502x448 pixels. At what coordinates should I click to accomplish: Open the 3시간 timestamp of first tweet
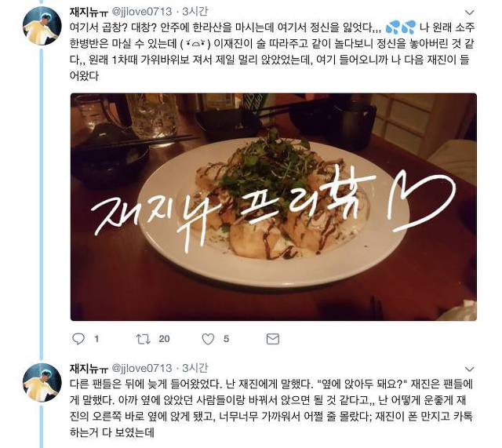(195, 12)
